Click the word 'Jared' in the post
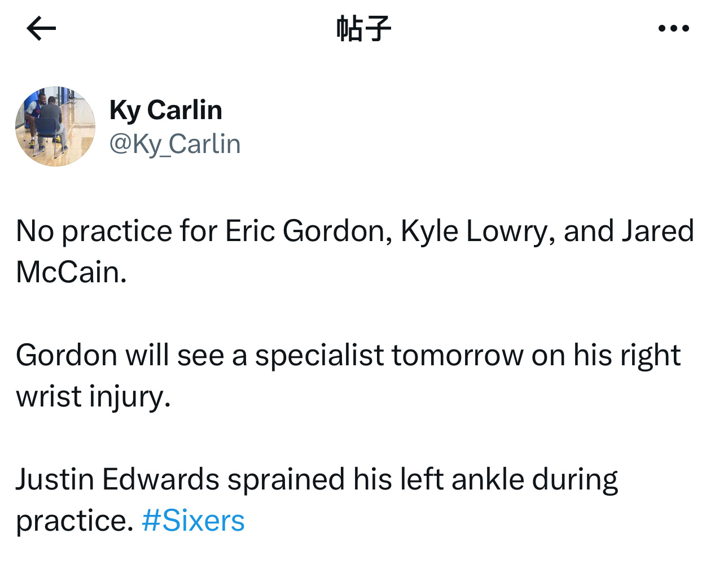Viewport: 728px width, 577px height. [658, 231]
